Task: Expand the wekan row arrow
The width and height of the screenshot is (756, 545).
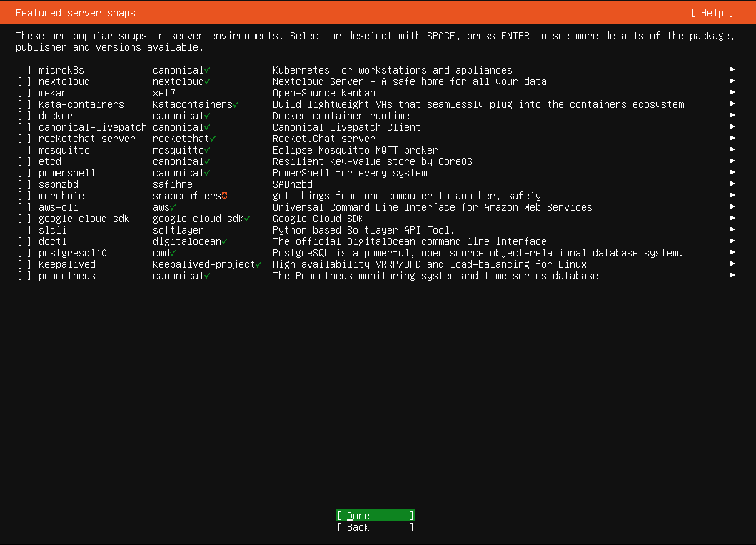Action: click(x=732, y=92)
